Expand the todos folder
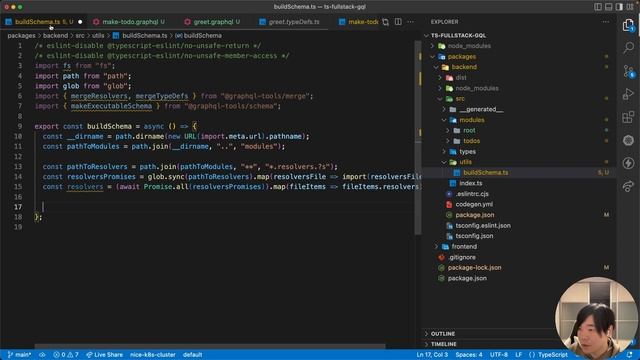640x360 pixels. point(471,141)
